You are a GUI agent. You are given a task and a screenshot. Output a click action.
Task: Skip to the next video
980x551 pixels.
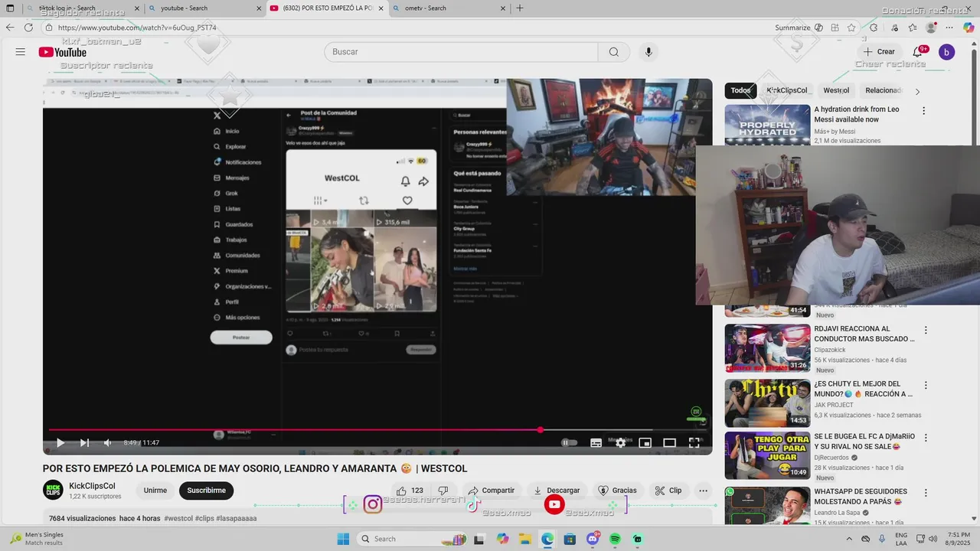click(84, 442)
